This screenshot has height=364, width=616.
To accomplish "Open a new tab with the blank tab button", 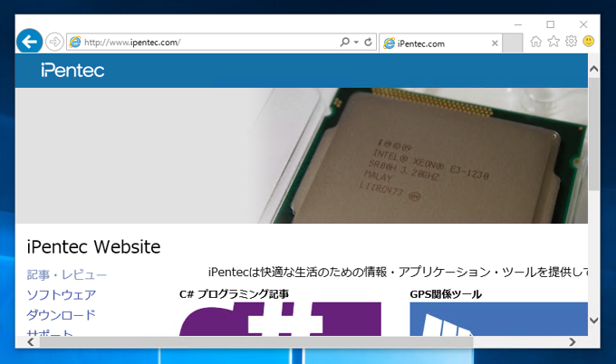I will [x=513, y=43].
